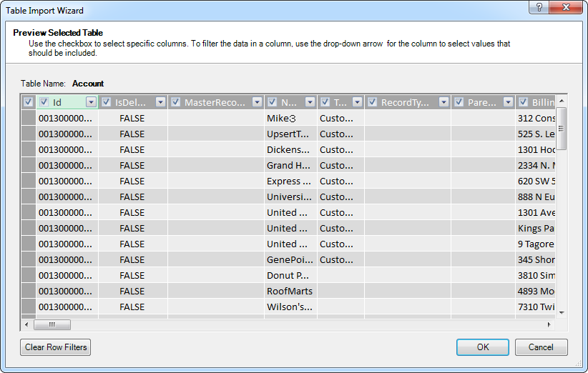Click the horizontal scrollbar right arrow
Image resolution: width=588 pixels, height=373 pixels.
(549, 324)
